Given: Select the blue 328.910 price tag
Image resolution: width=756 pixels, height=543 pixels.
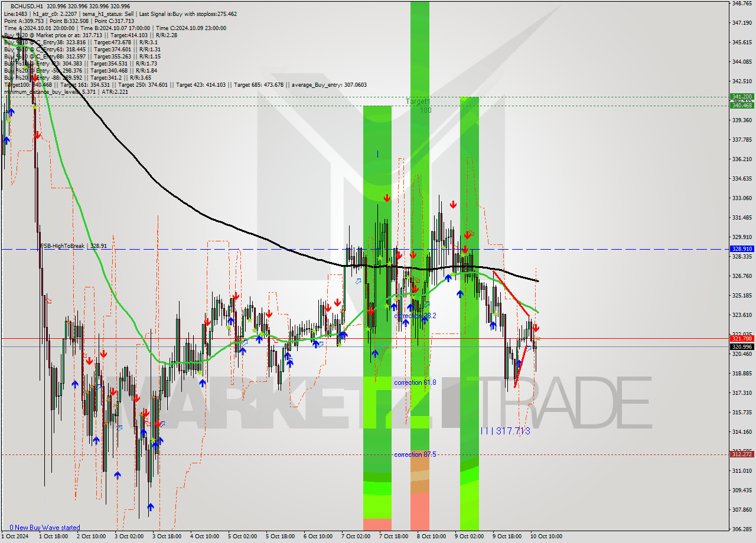Looking at the screenshot, I should pos(742,249).
